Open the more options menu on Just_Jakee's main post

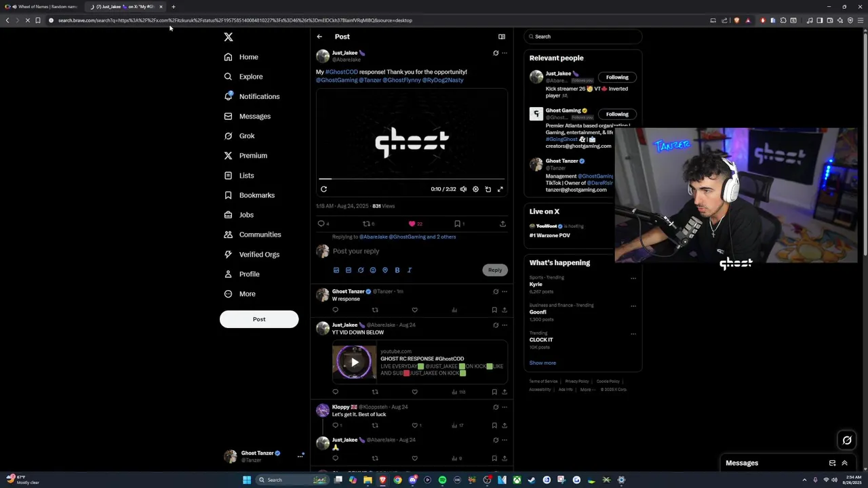click(x=505, y=53)
